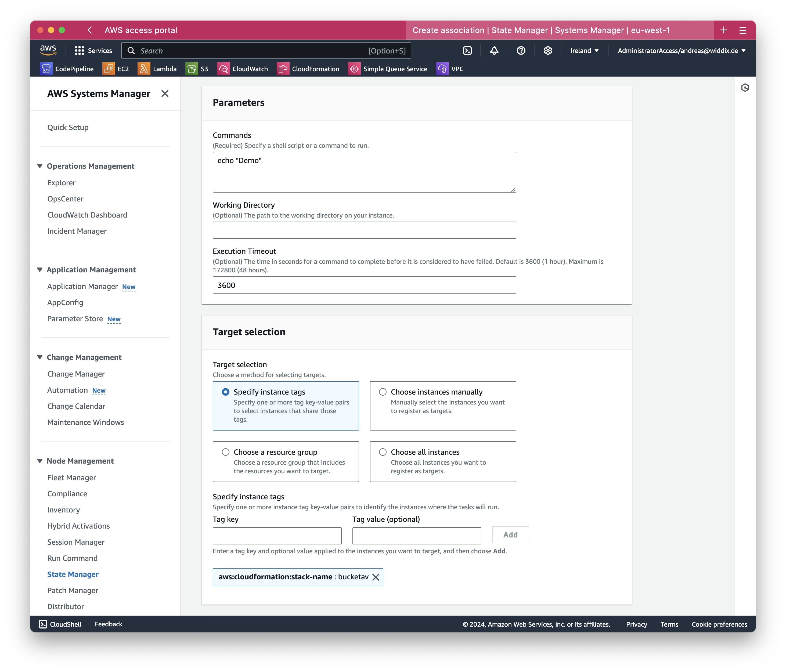Click the Tag key input field

tap(277, 536)
